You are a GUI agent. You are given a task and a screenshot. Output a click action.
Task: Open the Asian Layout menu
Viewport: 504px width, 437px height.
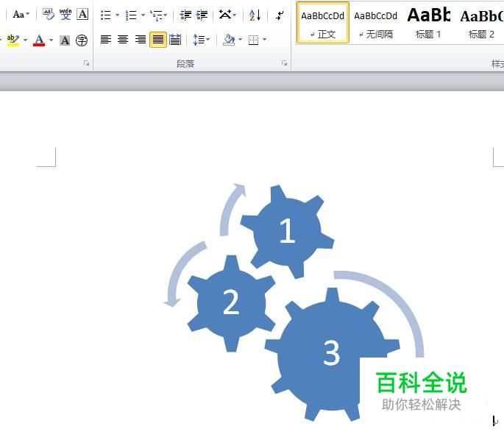click(x=227, y=15)
